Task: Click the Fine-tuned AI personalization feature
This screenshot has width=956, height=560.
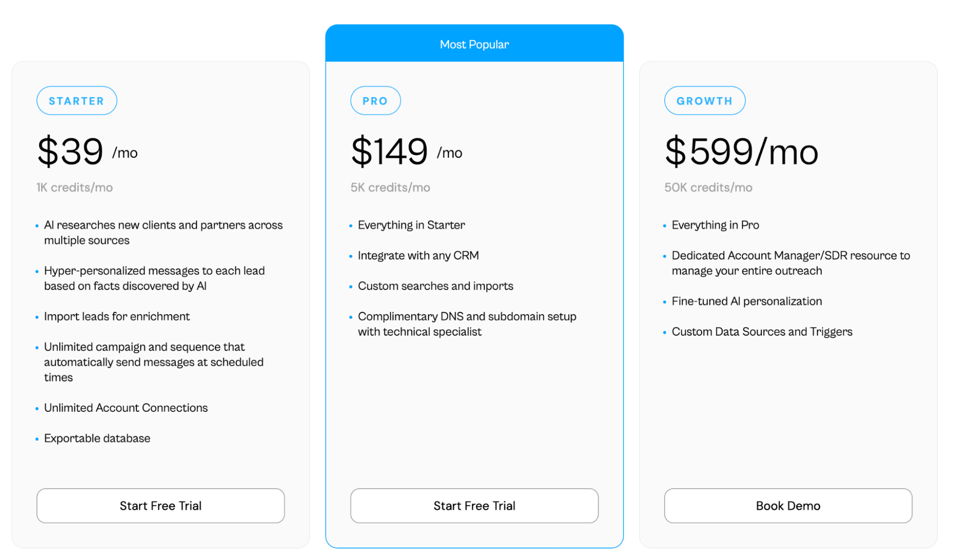Action: pyautogui.click(x=747, y=301)
